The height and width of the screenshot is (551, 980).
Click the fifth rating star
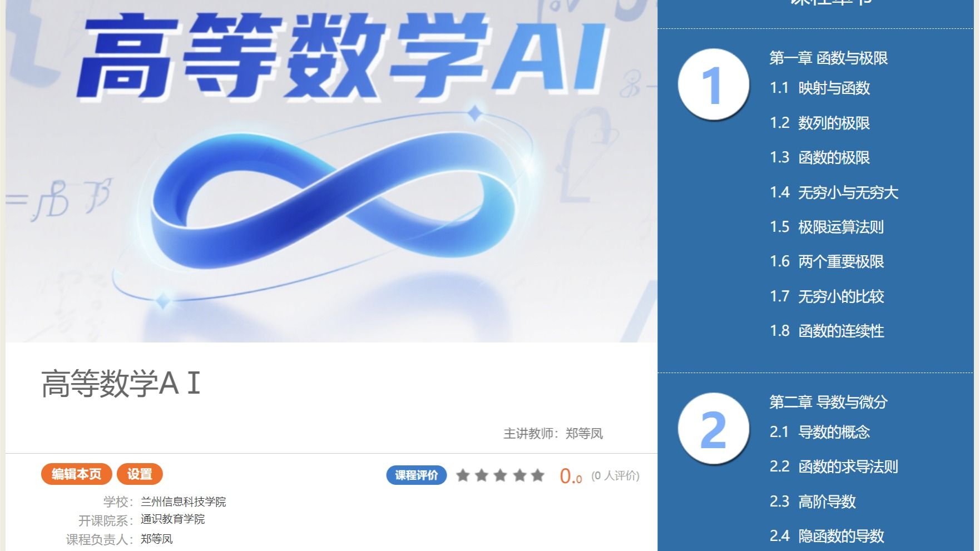pos(538,475)
